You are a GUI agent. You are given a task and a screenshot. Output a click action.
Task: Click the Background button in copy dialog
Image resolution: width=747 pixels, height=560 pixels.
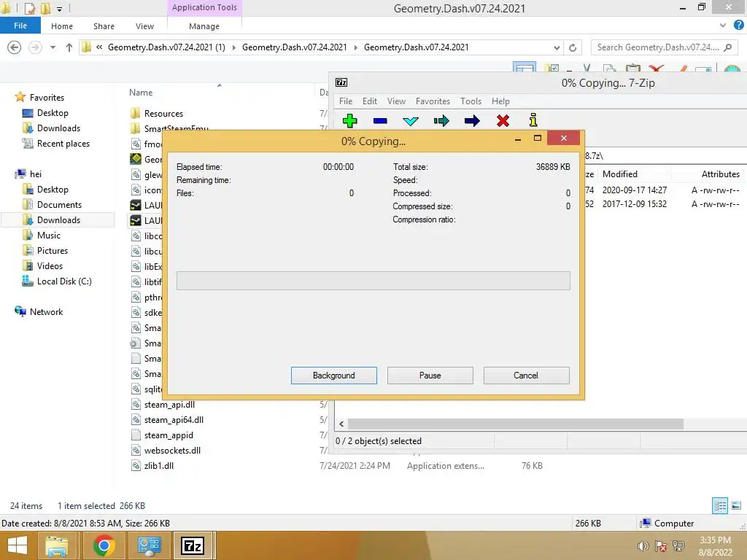(x=334, y=376)
